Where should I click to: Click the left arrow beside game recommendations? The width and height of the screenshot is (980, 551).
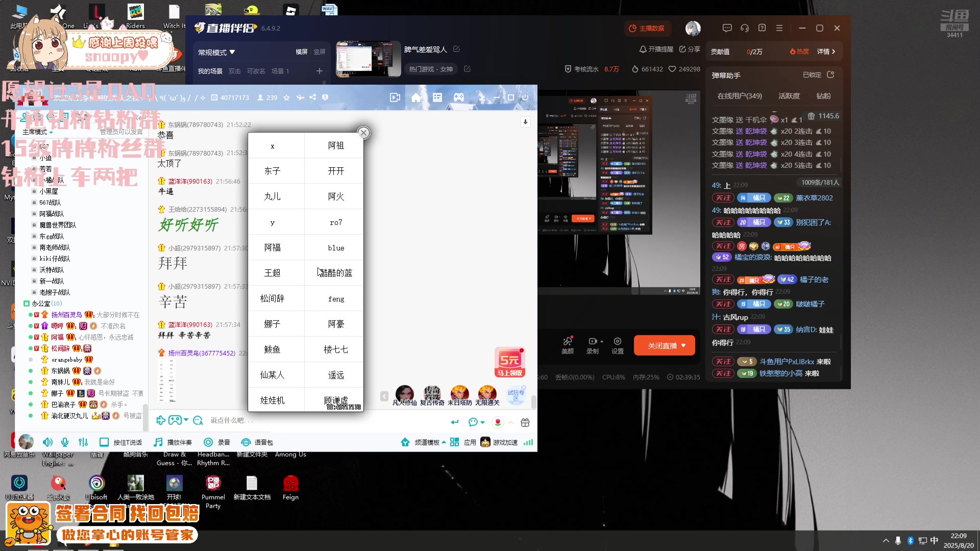[x=384, y=396]
